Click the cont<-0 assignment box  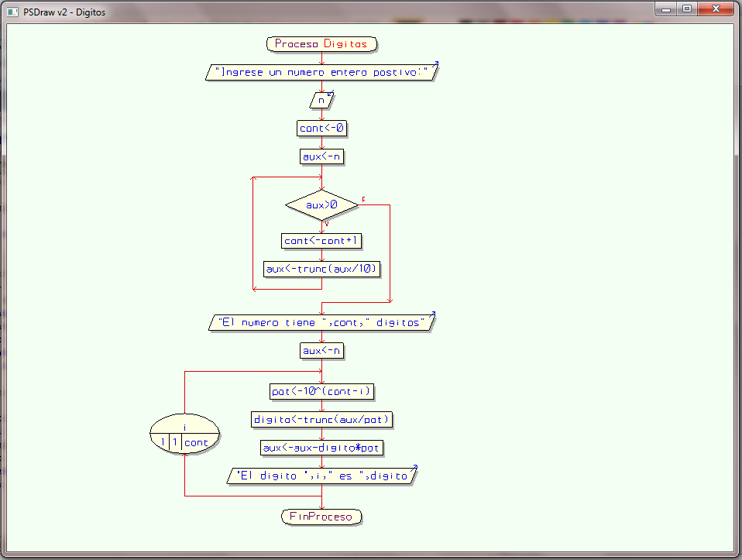coord(321,129)
